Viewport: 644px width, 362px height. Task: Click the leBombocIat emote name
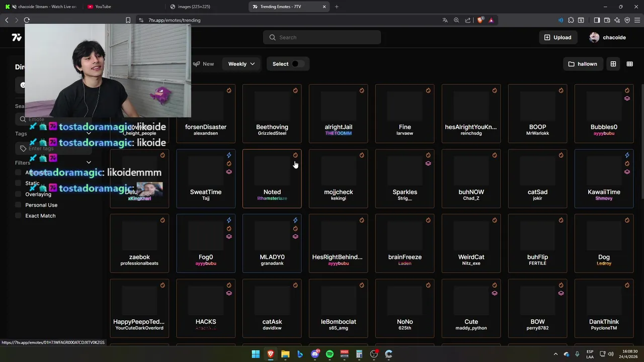(339, 322)
